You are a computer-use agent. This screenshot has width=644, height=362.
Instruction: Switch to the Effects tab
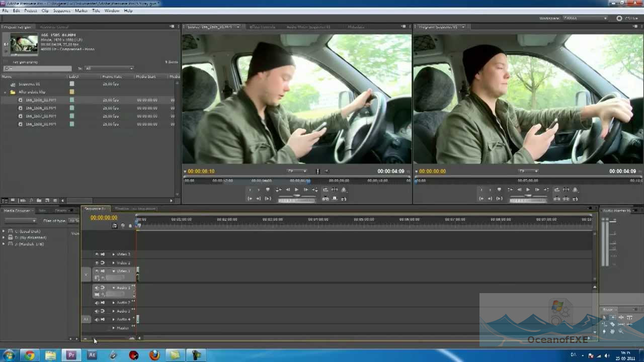(x=61, y=211)
